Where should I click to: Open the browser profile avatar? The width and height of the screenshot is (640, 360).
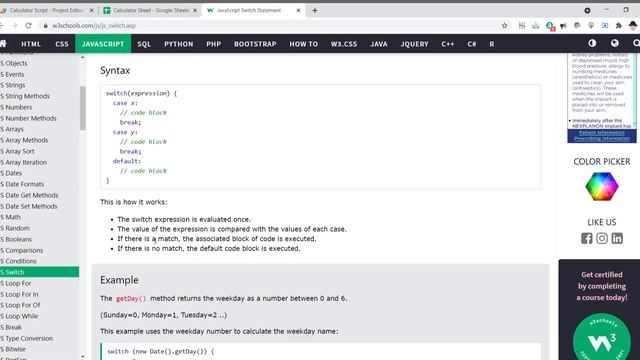633,26
